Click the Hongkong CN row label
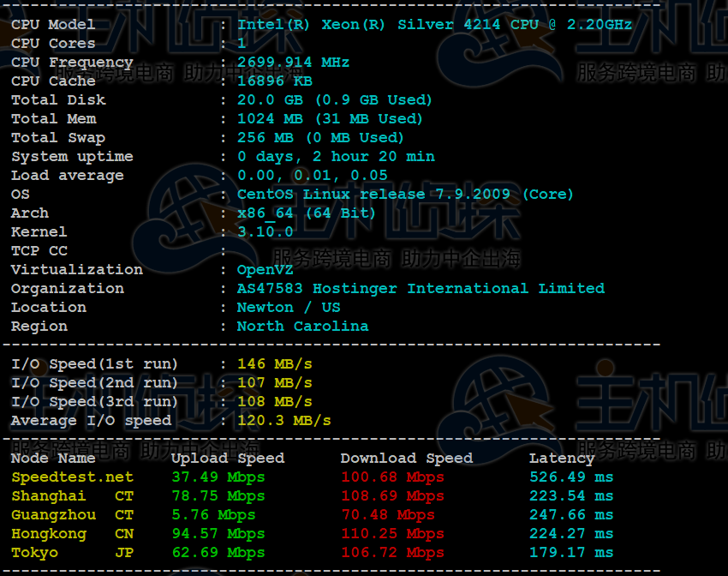Image resolution: width=728 pixels, height=576 pixels. (x=51, y=533)
